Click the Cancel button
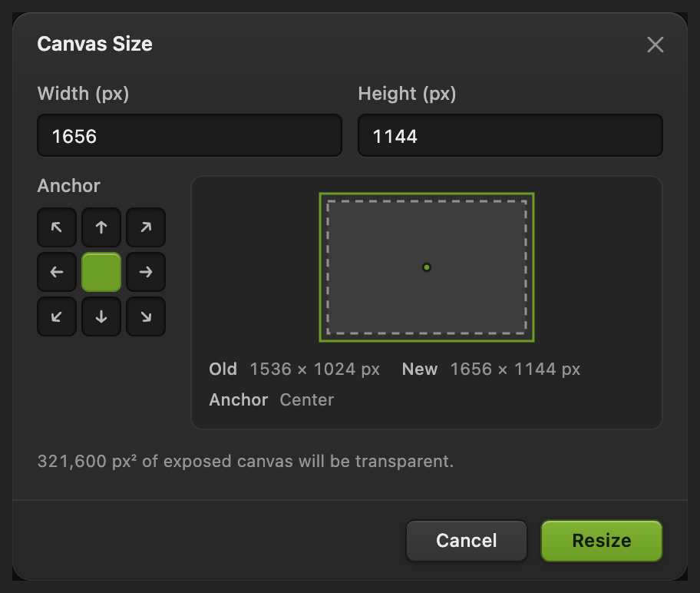The width and height of the screenshot is (700, 593). tap(467, 541)
